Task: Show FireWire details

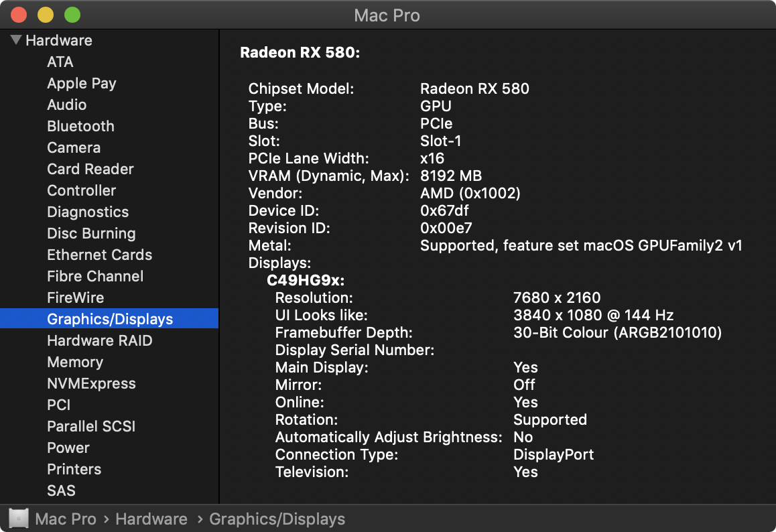Action: (x=75, y=298)
